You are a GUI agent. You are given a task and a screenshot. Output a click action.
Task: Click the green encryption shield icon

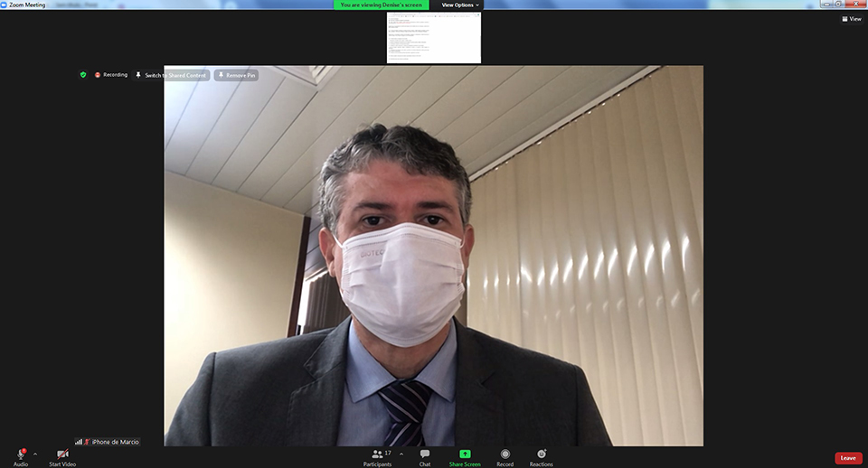[83, 75]
